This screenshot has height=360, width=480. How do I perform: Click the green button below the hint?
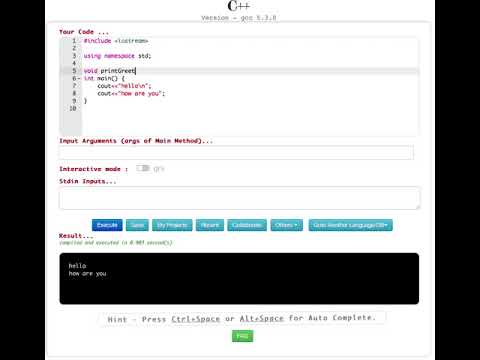coord(242,336)
